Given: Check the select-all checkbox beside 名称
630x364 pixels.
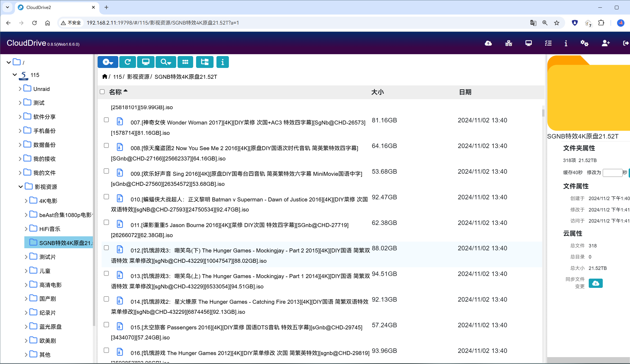Looking at the screenshot, I should point(102,92).
